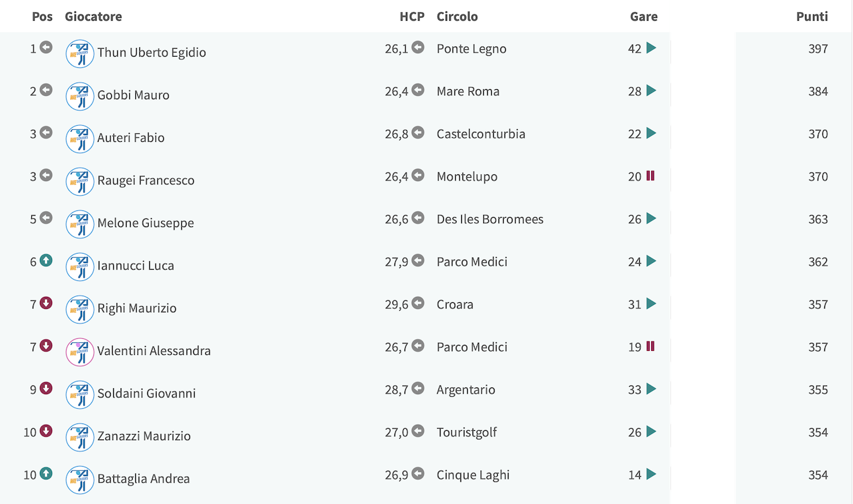Sort by the HCP column header
The image size is (853, 504).
[x=412, y=17]
